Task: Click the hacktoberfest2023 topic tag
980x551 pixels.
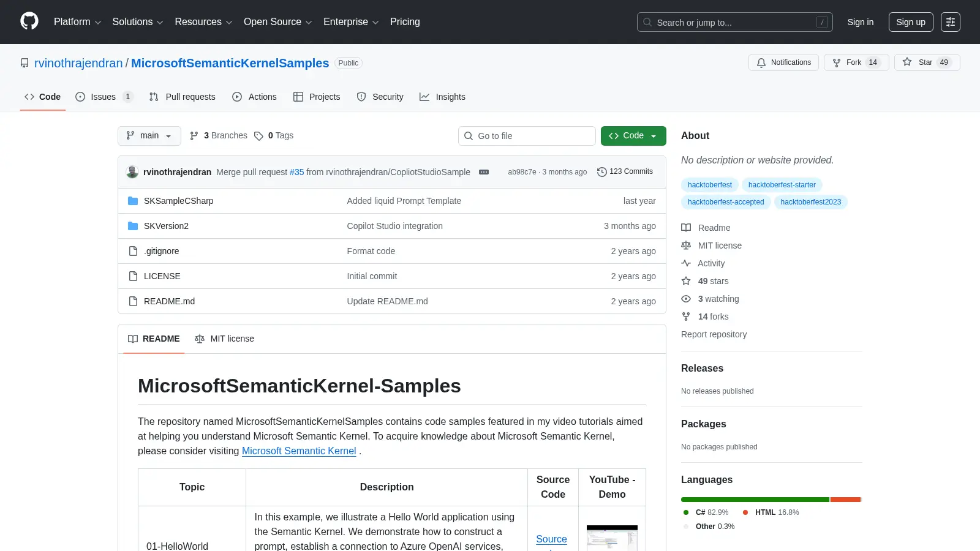Action: (810, 202)
